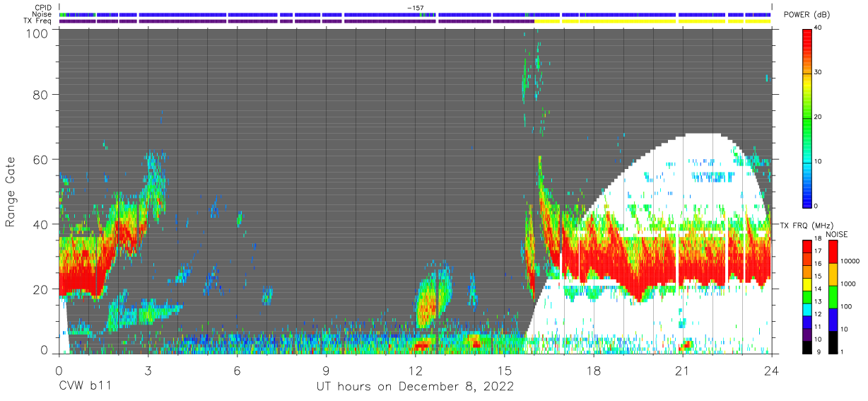The height and width of the screenshot is (401, 868).
Task: Click the red segment of TX FRQ legend
Action: tap(807, 245)
